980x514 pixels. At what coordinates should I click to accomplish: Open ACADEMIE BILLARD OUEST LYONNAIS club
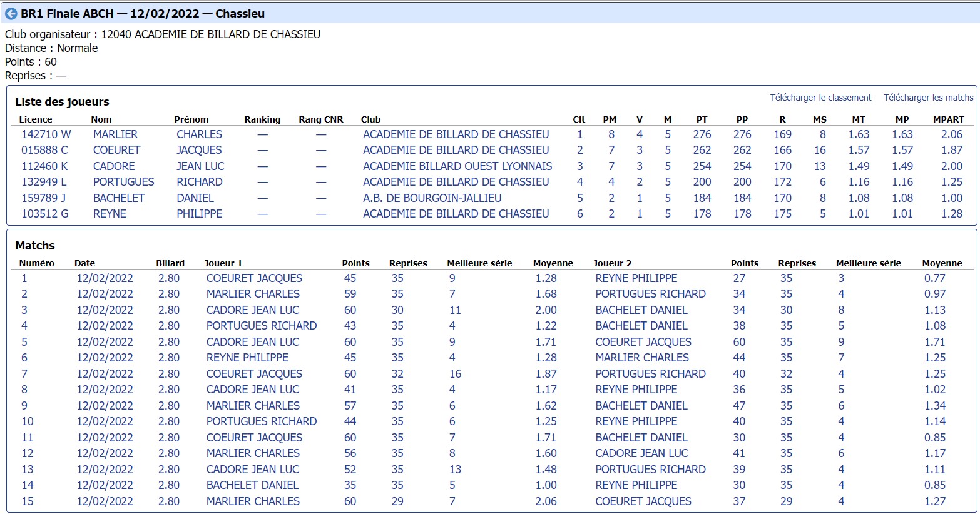coord(457,166)
